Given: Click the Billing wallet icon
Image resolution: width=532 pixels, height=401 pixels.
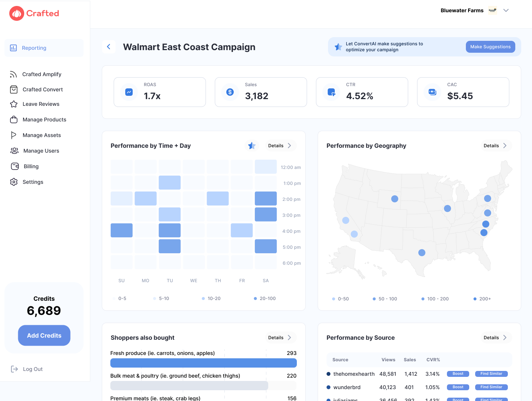Looking at the screenshot, I should pyautogui.click(x=15, y=166).
